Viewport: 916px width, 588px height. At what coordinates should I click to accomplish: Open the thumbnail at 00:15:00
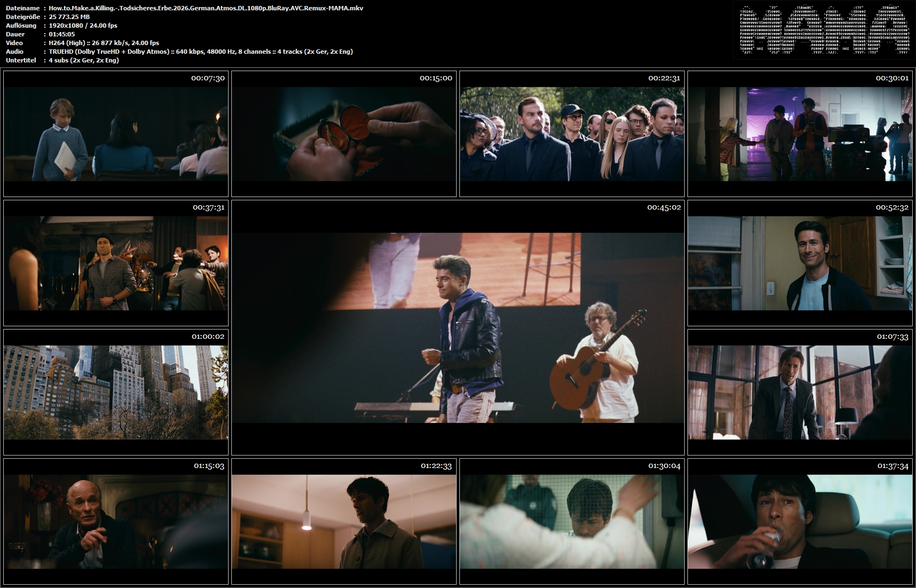(344, 134)
